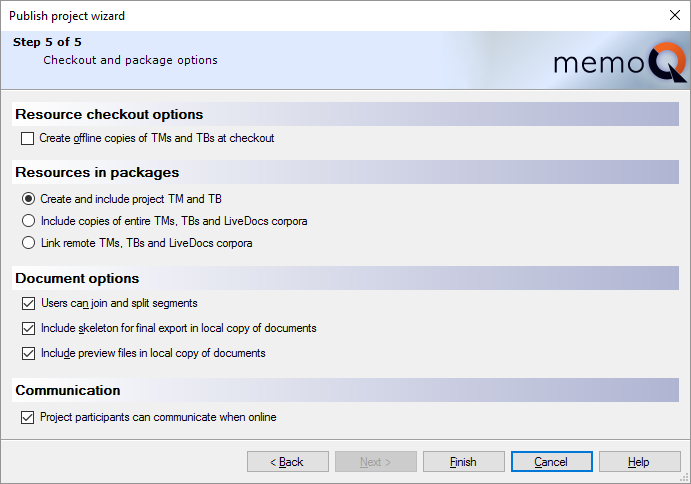The height and width of the screenshot is (484, 691).
Task: Click the Resources in packages section header
Action: point(97,172)
